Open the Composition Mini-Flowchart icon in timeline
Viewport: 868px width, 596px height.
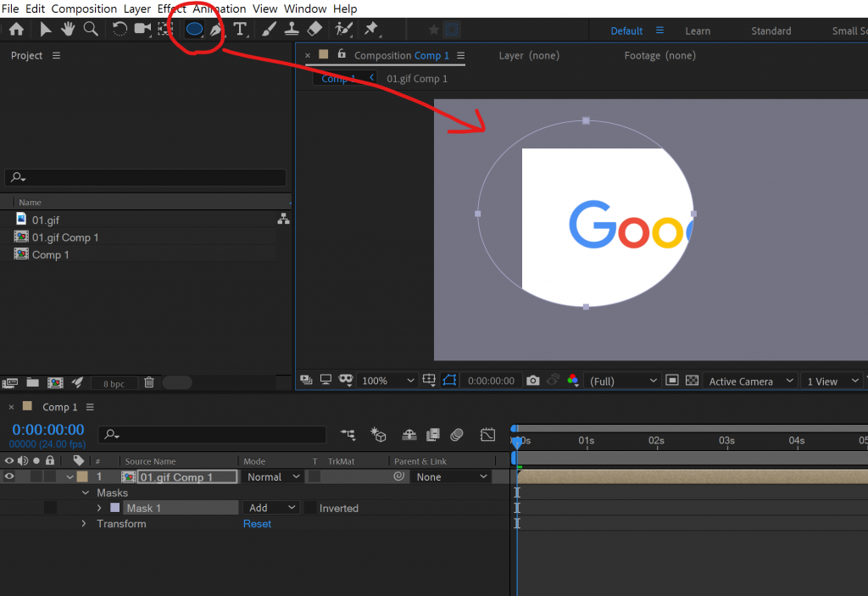click(348, 435)
